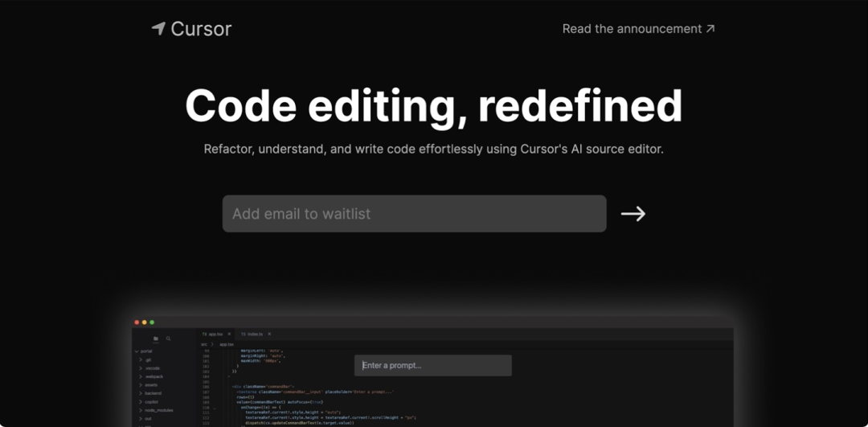868x427 pixels.
Task: Expand the assets folder
Action: (x=148, y=385)
